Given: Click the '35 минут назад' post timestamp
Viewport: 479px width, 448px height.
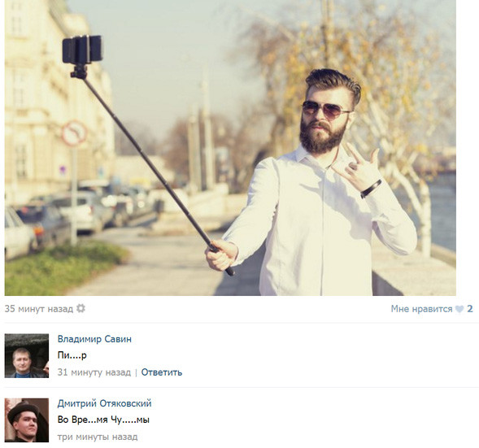Looking at the screenshot, I should [x=39, y=309].
